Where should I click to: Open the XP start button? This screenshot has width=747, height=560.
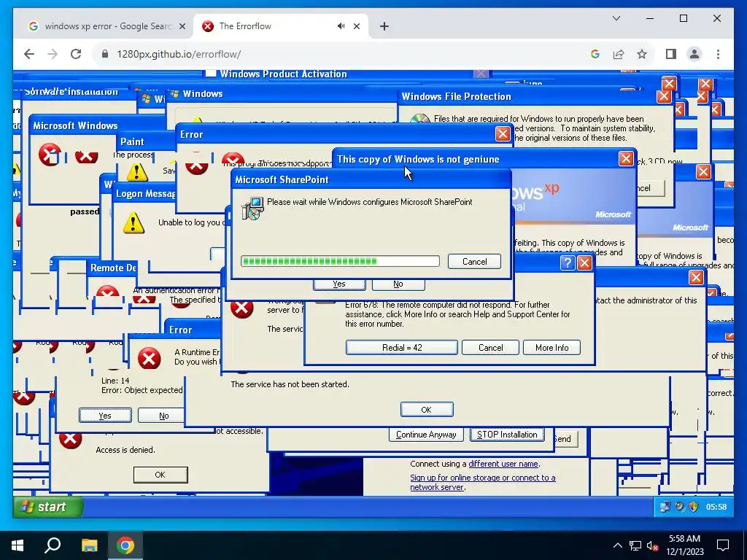(47, 507)
